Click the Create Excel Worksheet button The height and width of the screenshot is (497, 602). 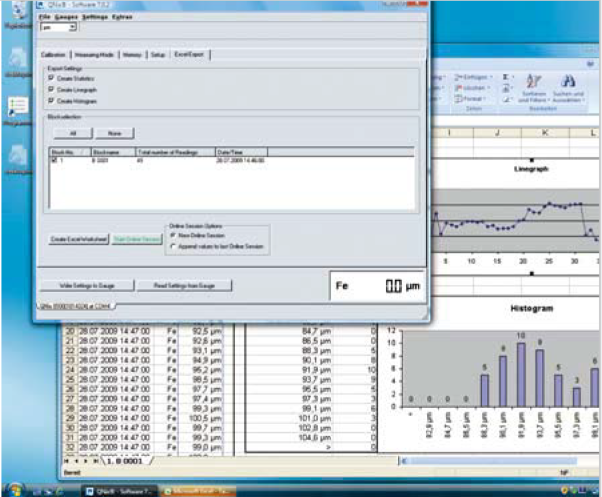click(79, 239)
